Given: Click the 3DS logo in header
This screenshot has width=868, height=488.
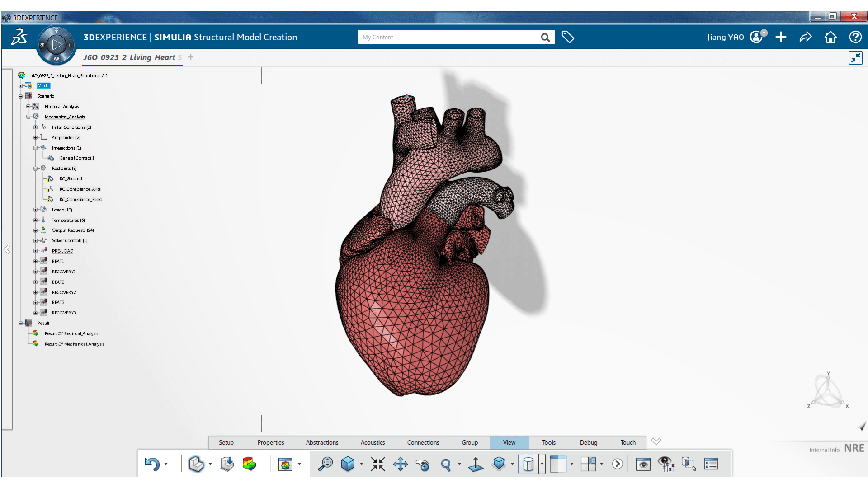Looking at the screenshot, I should [x=19, y=37].
